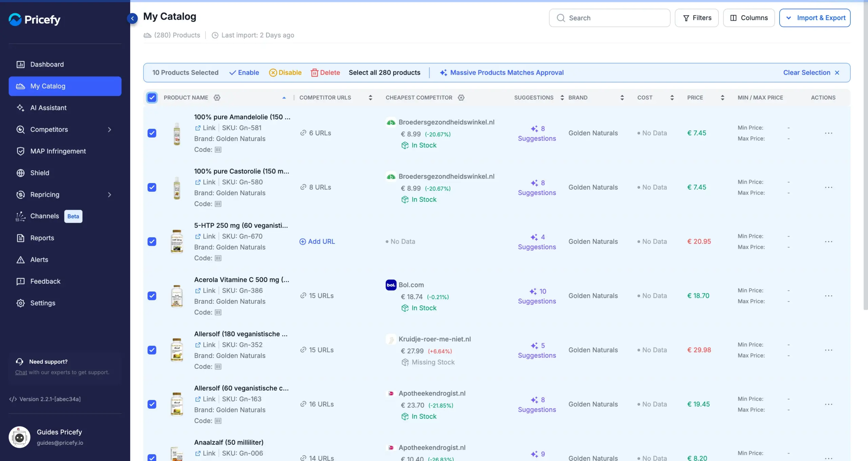Viewport: 868px width, 461px height.
Task: Sort by Competitor URLs column
Action: pos(370,98)
